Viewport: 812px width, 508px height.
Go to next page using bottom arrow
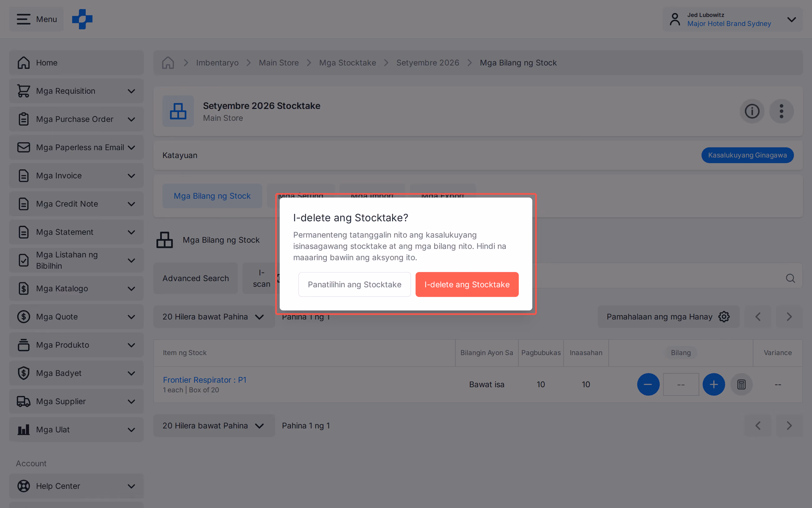pyautogui.click(x=789, y=426)
